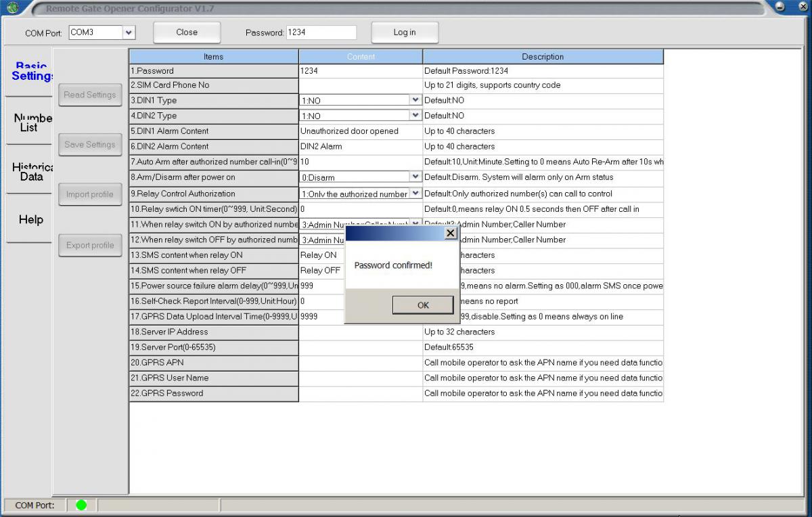Viewport: 812px width, 517px height.
Task: Click the green COM port status indicator
Action: 81,505
